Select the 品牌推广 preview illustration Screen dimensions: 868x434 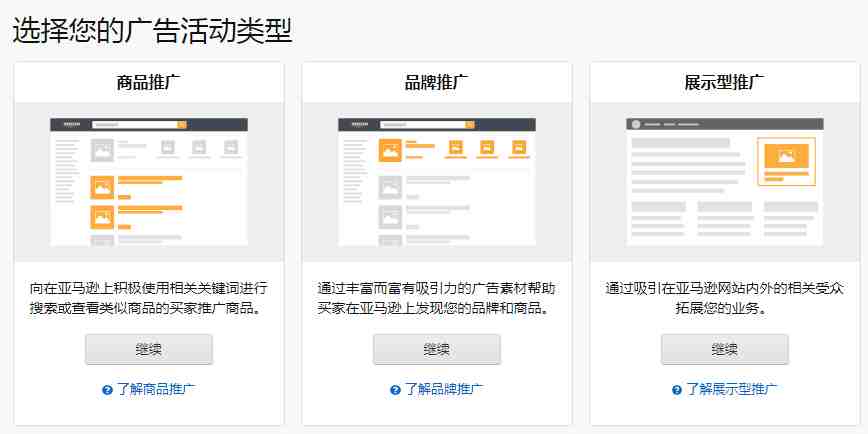(437, 182)
